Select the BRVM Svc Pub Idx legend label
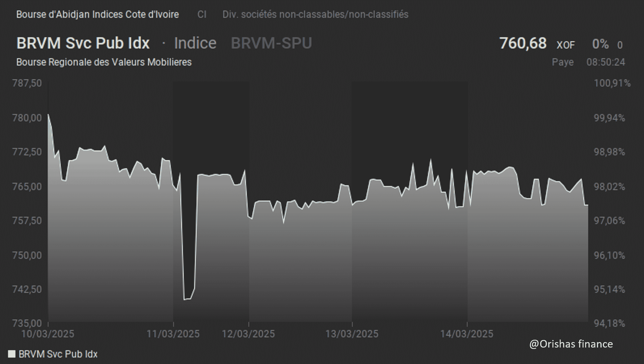Viewport: 644px width, 364px height. 58,354
